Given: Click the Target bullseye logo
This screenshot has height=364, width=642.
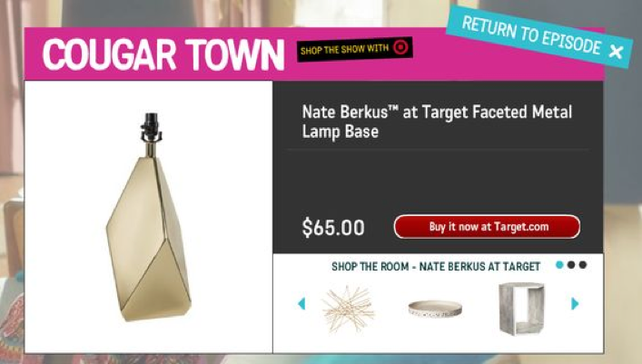Looking at the screenshot, I should 400,47.
